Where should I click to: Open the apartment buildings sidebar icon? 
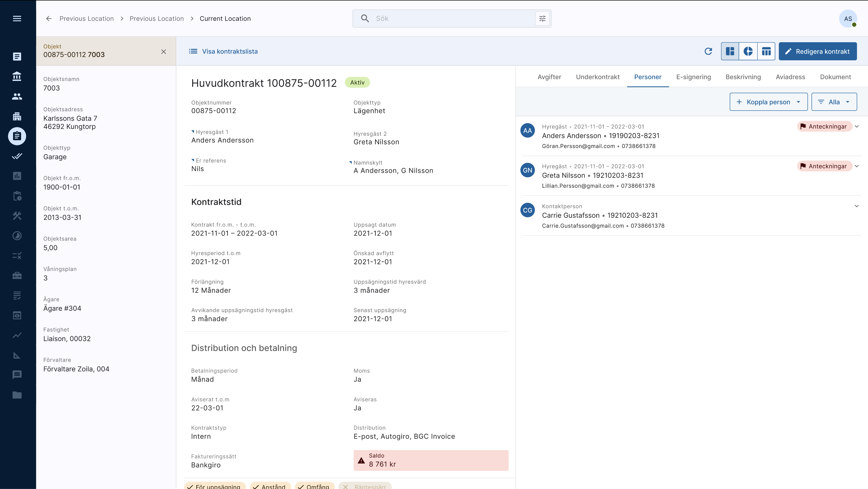17,116
